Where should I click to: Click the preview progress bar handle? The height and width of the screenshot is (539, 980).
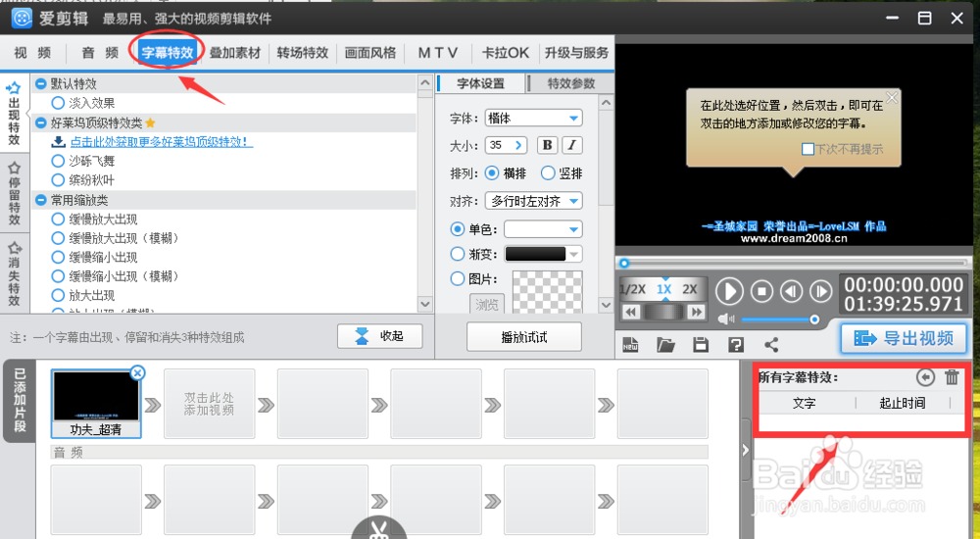[623, 264]
